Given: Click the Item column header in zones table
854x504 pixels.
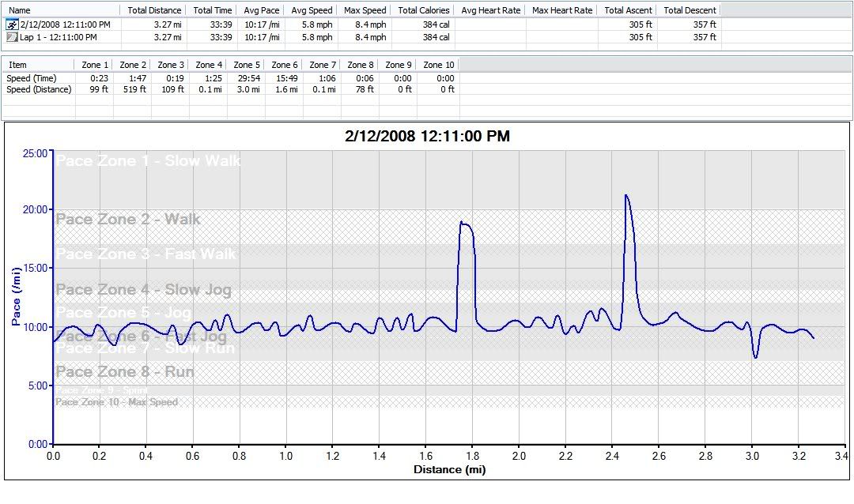Looking at the screenshot, I should click(17, 65).
